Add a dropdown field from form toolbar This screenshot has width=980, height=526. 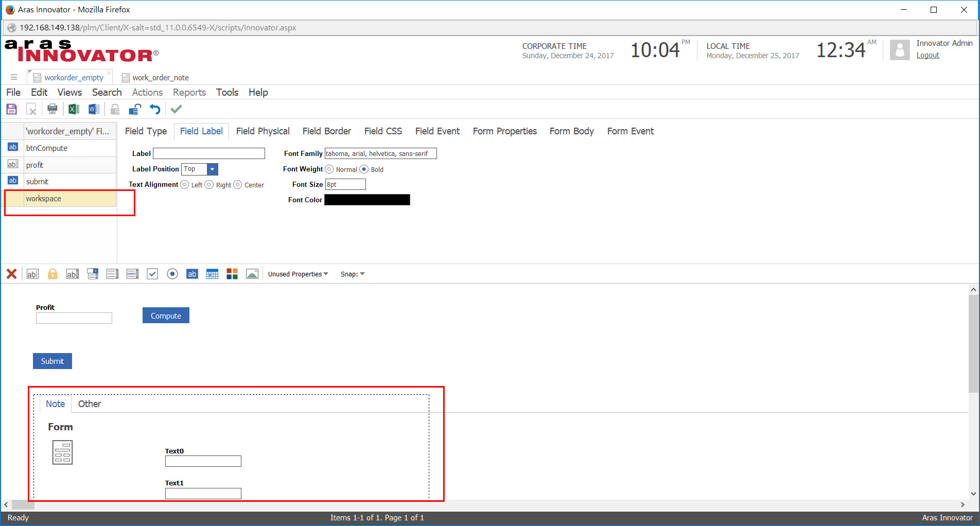click(x=93, y=274)
